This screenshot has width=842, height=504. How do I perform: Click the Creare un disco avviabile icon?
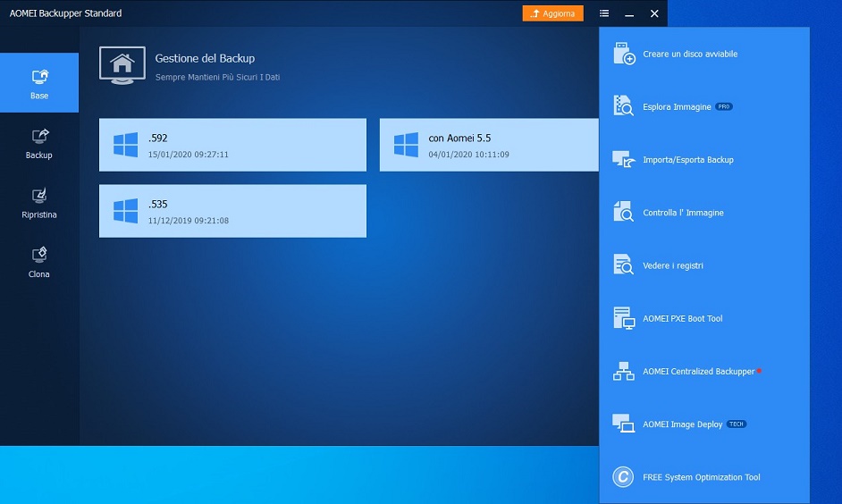point(623,54)
